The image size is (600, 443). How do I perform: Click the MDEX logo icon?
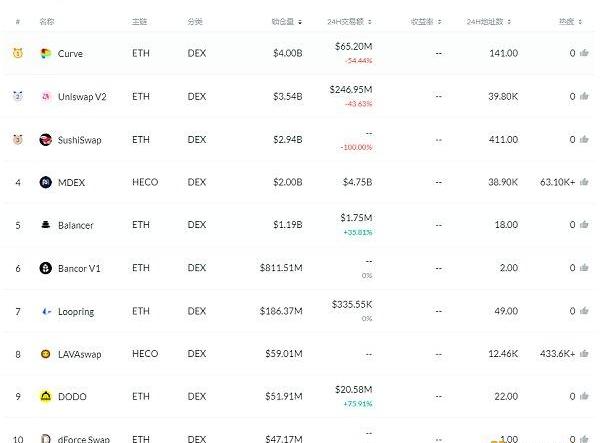46,183
